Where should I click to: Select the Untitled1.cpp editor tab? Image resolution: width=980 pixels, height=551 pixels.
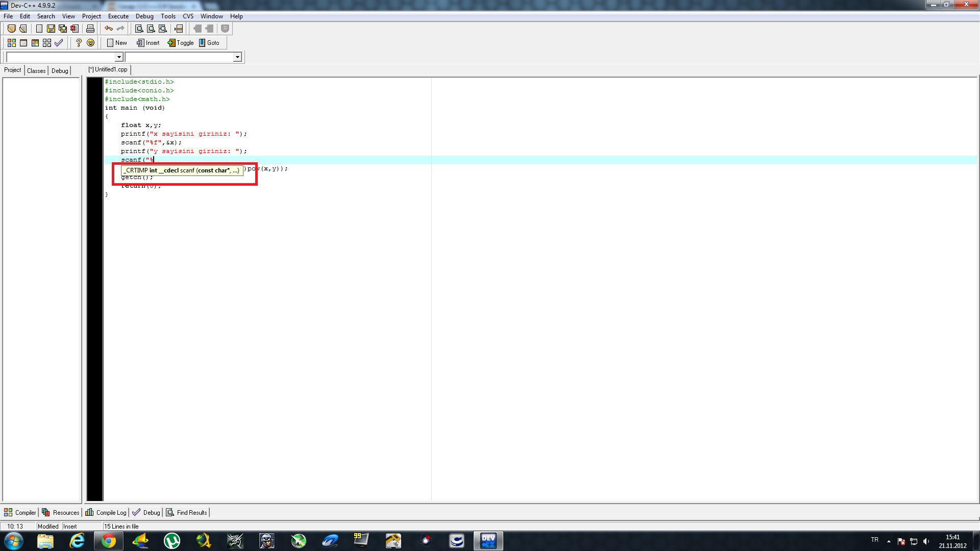(x=108, y=69)
